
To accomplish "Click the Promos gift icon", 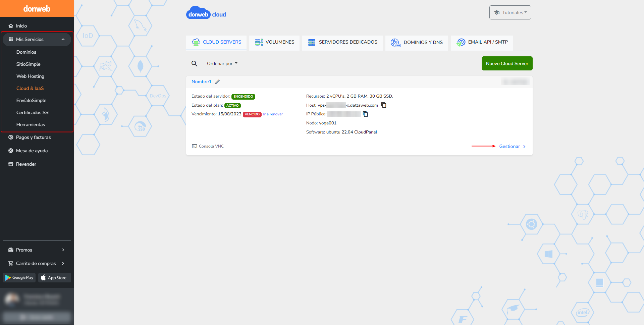I will pos(11,250).
